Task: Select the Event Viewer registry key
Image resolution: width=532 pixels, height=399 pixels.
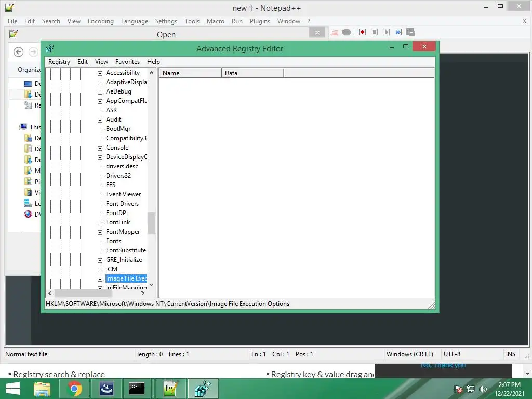Action: coord(123,194)
